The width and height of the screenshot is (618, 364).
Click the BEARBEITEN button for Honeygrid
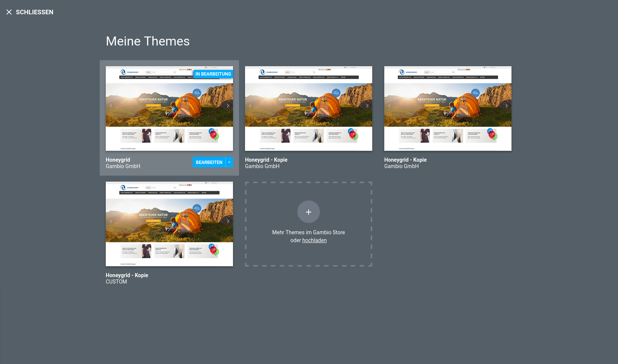click(209, 162)
